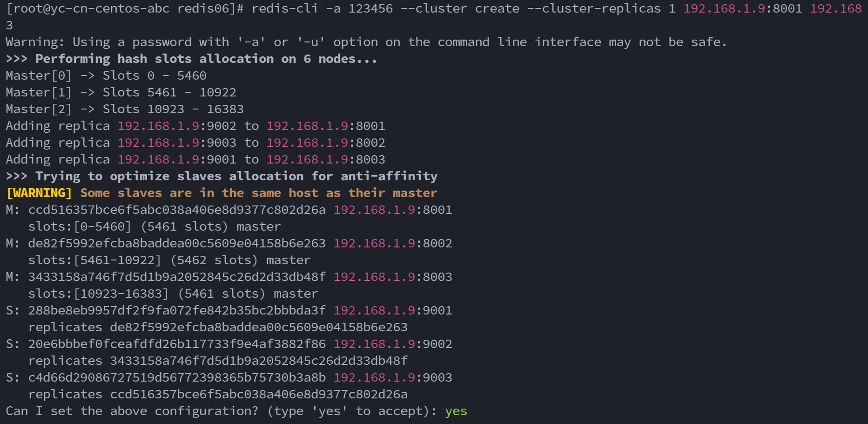Click the slave node ID starting with 288be8eb
868x424 pixels.
coord(177,311)
